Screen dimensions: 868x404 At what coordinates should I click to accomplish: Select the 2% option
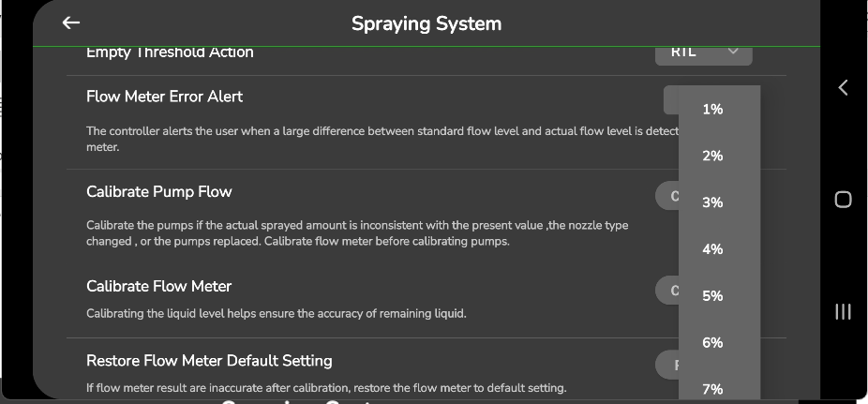click(x=712, y=156)
